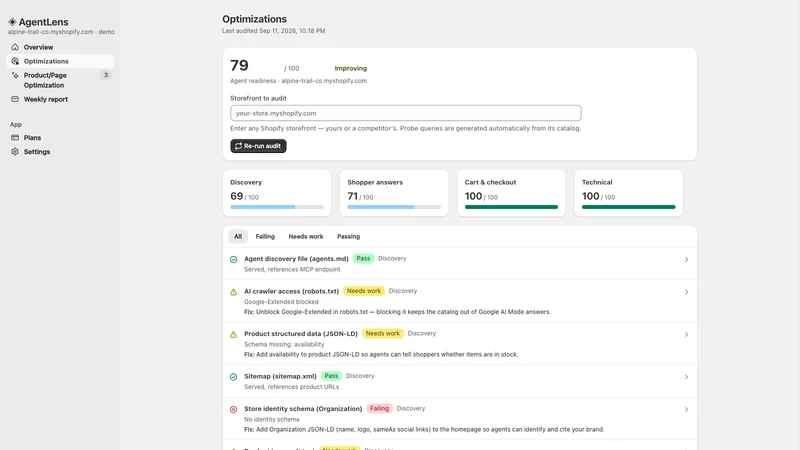This screenshot has height=450, width=800.
Task: Click the Technical card title
Action: (x=597, y=182)
